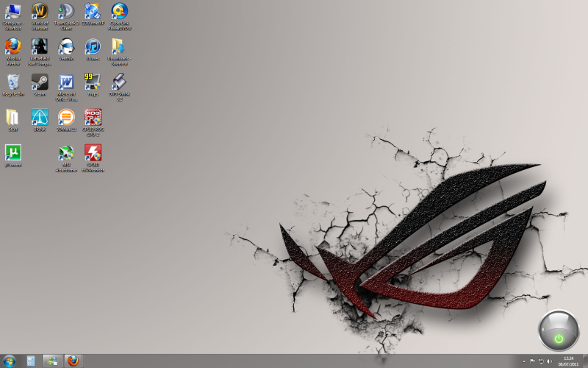Open the CyberLink PowerDVD 8 icon

(x=120, y=16)
